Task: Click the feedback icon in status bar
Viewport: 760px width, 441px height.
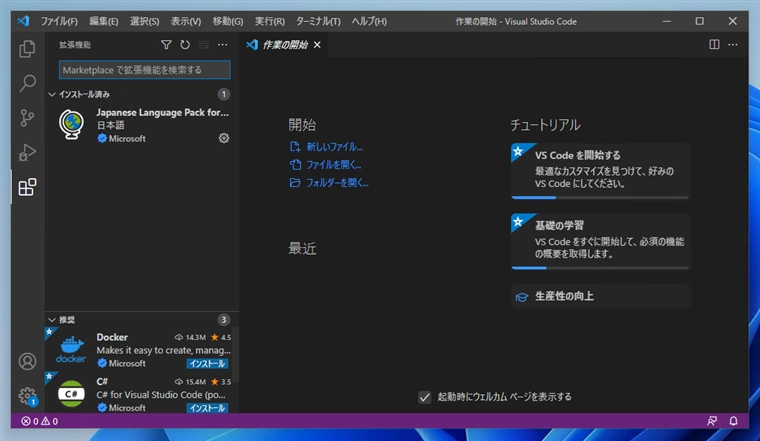Action: (712, 421)
